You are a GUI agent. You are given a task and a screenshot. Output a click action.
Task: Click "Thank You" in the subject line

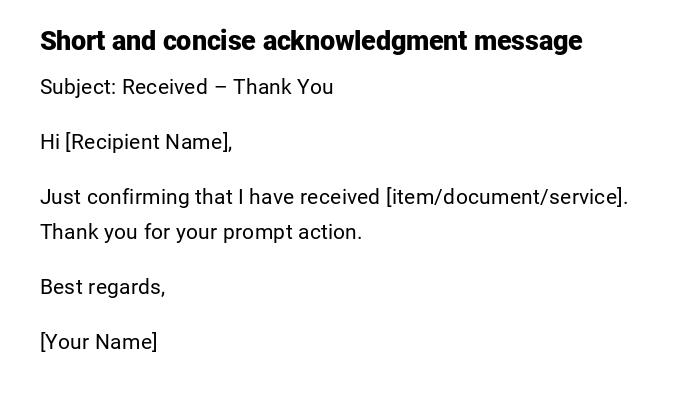[x=283, y=88]
